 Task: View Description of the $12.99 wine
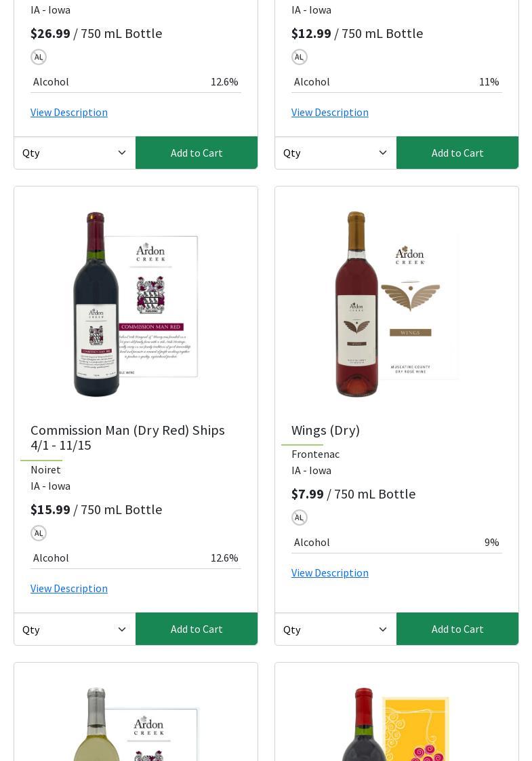[x=330, y=112]
